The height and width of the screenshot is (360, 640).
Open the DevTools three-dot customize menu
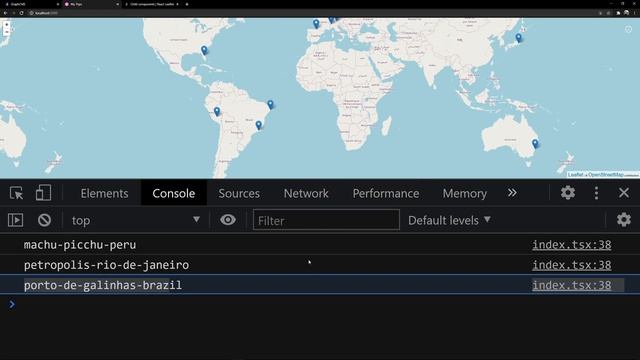596,193
